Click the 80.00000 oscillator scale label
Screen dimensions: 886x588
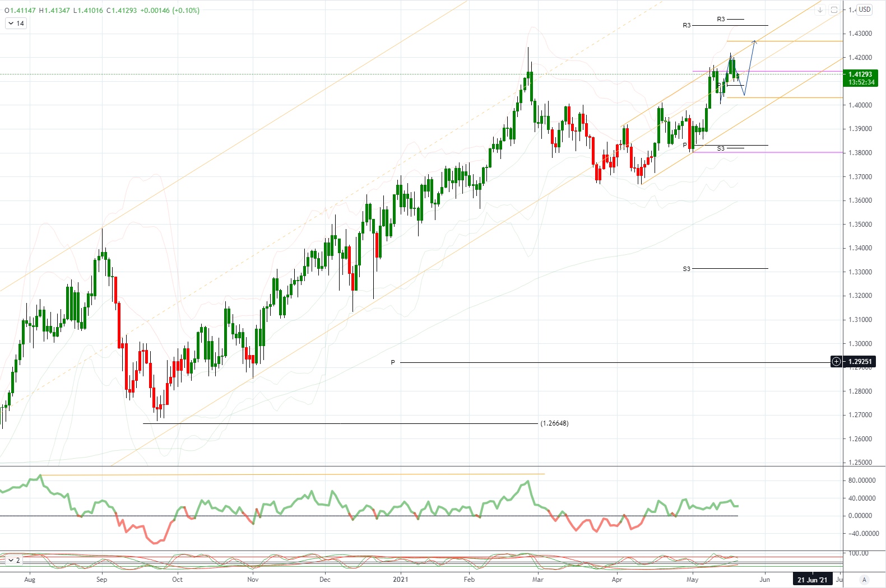(862, 480)
